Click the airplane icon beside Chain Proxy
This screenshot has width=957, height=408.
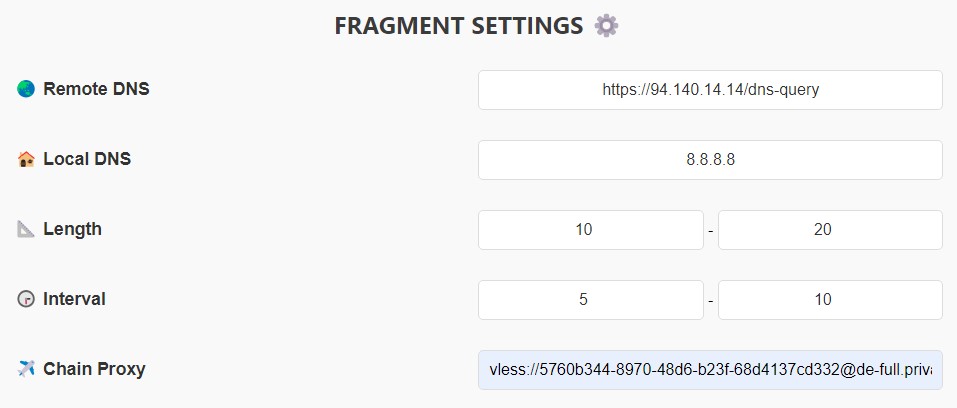tap(26, 369)
